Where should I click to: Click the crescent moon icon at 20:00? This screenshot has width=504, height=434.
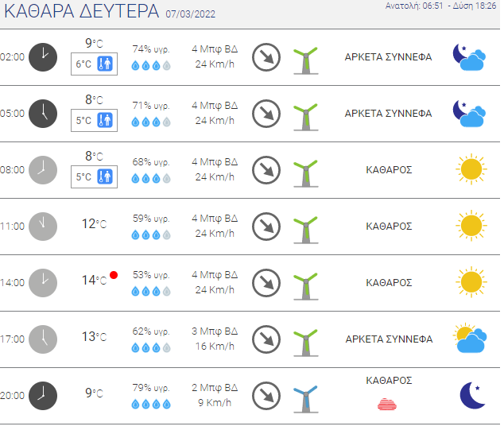472,395
